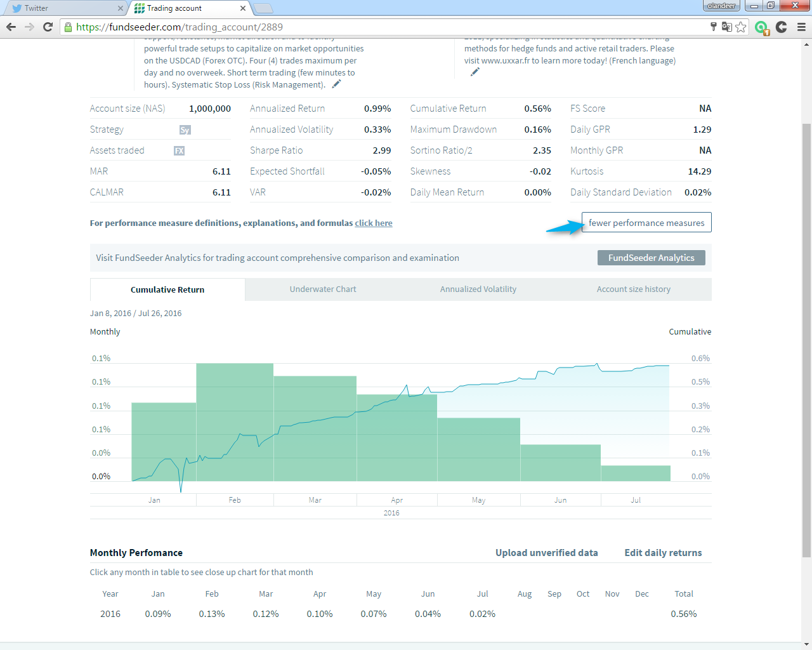Open the Annualized Volatility chart tab
The image size is (812, 650).
tap(478, 289)
